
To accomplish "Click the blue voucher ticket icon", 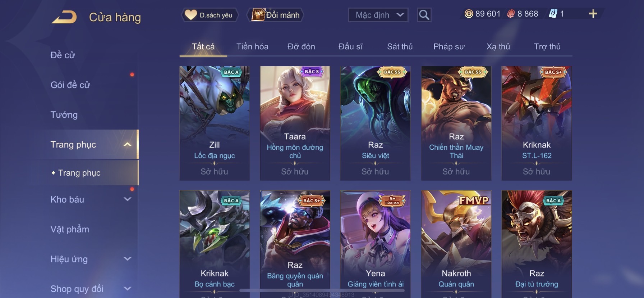I will (x=553, y=14).
